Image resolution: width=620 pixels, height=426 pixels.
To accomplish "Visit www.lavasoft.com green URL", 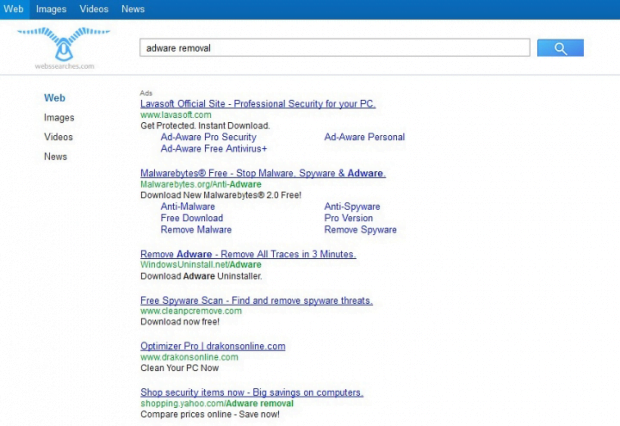I will tap(176, 115).
